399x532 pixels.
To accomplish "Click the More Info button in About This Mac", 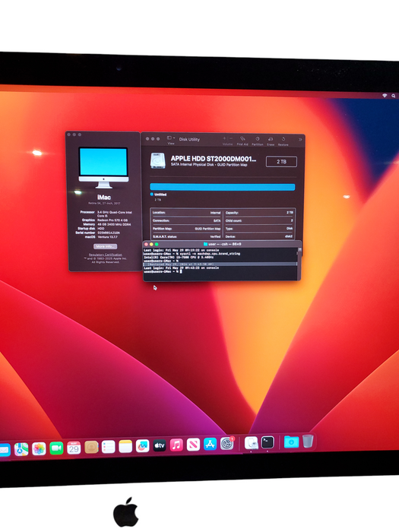I will (105, 246).
